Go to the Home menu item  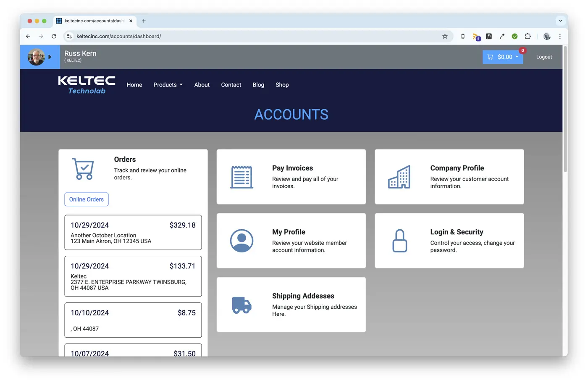134,85
